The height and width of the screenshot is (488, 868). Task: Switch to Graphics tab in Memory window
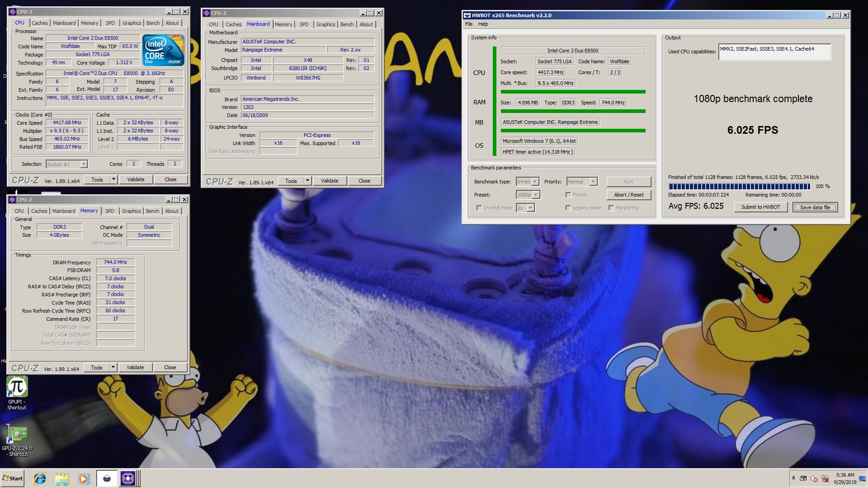pos(131,211)
